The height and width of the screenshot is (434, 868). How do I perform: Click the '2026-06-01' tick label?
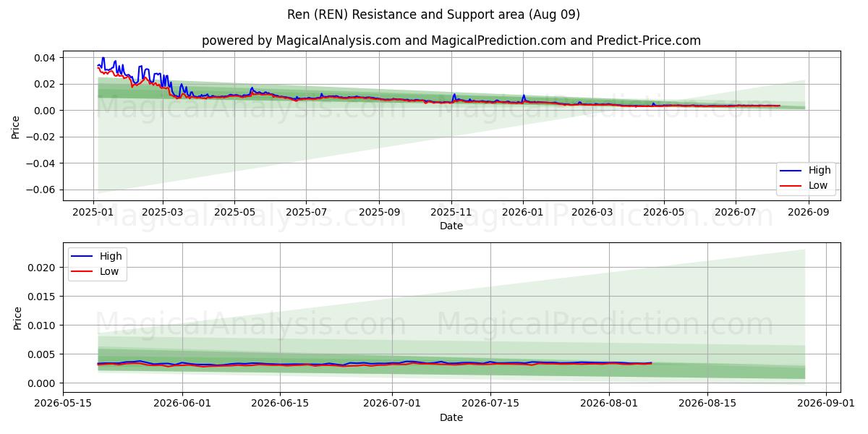[x=182, y=404]
